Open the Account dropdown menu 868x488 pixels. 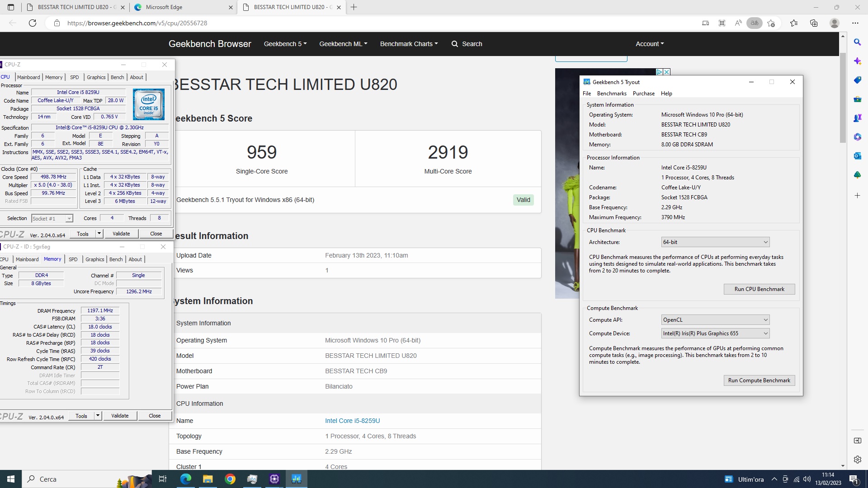[x=650, y=44]
